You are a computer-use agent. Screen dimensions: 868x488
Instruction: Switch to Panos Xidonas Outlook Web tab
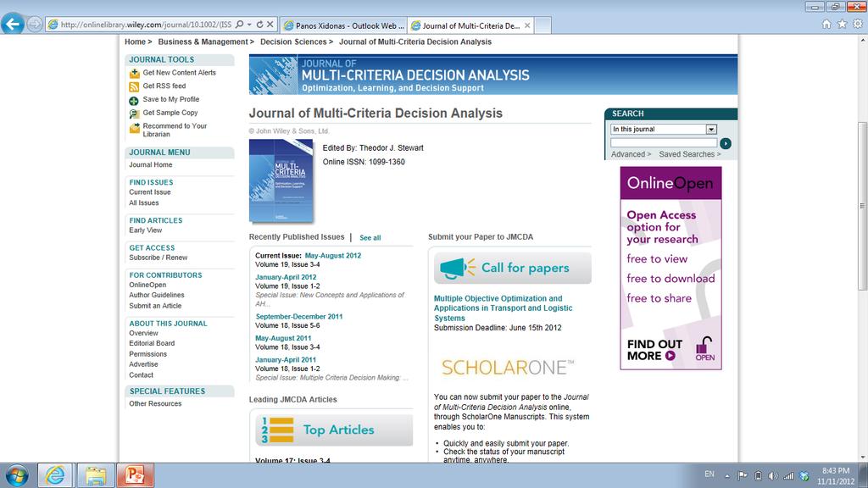coord(344,25)
